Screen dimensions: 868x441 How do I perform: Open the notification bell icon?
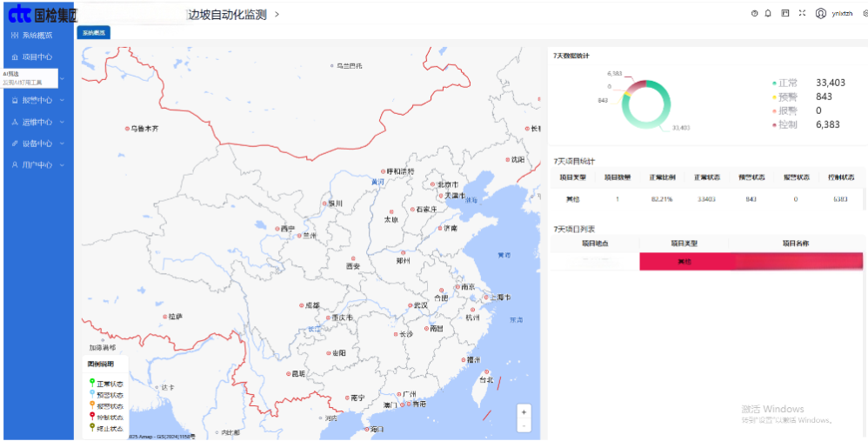tap(768, 13)
